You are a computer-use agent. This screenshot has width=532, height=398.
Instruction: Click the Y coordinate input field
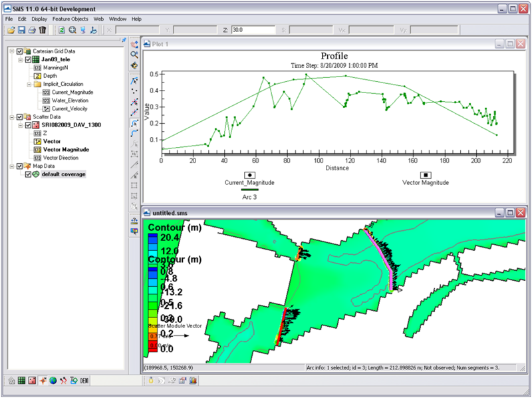(x=195, y=30)
